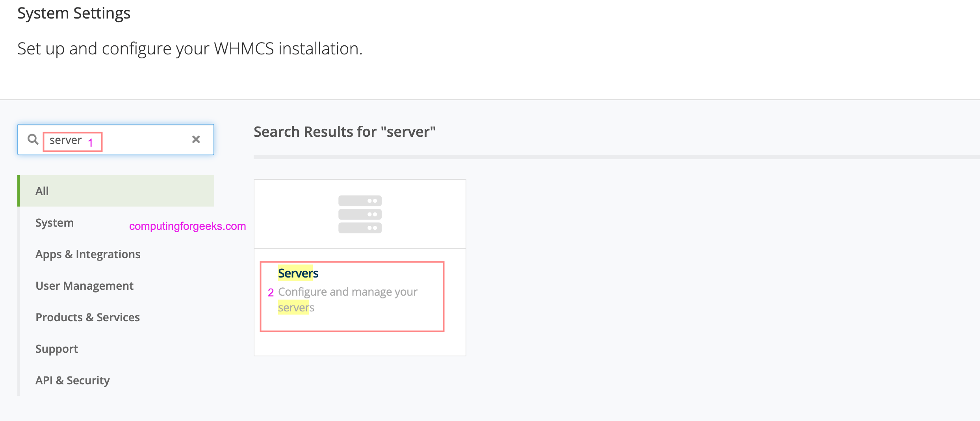Open the System settings category
This screenshot has height=421, width=980.
[x=54, y=223]
